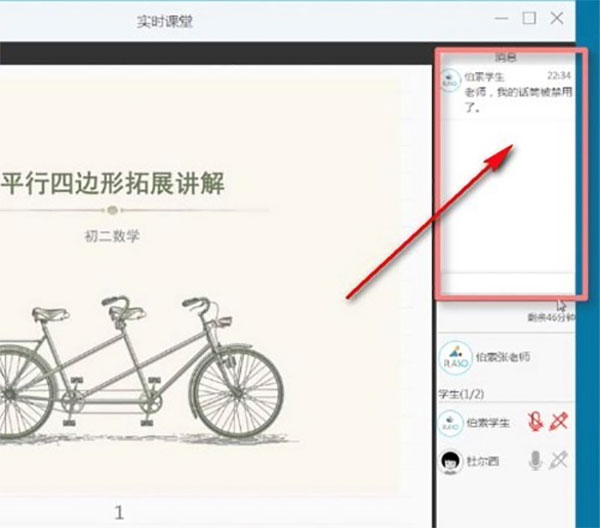Screen dimensions: 600x528
Task: Close the 实时课堂 window
Action: pyautogui.click(x=557, y=18)
